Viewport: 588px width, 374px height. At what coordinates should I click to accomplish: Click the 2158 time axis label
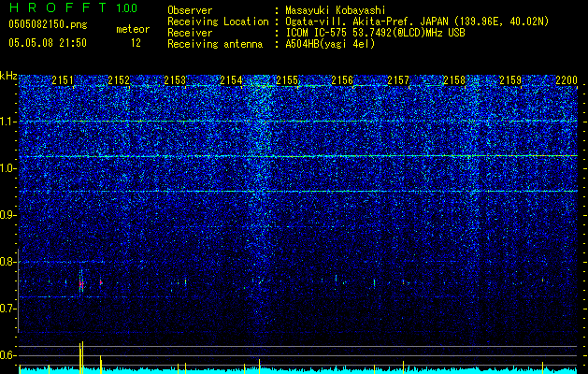click(454, 79)
